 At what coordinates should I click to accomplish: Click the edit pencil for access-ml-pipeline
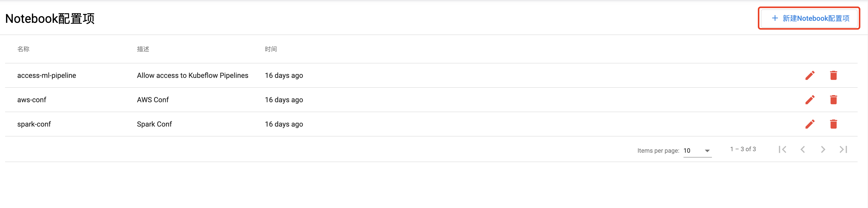click(x=810, y=75)
